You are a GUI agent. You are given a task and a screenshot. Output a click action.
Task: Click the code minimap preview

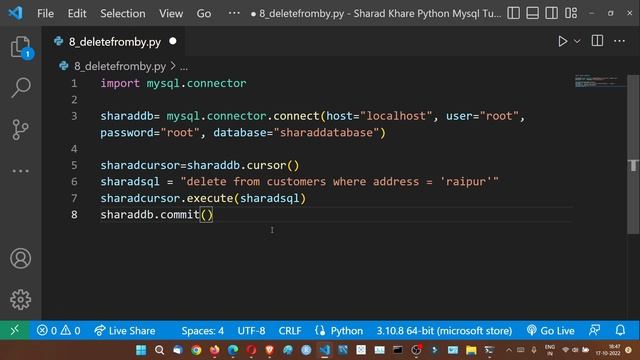tap(600, 81)
